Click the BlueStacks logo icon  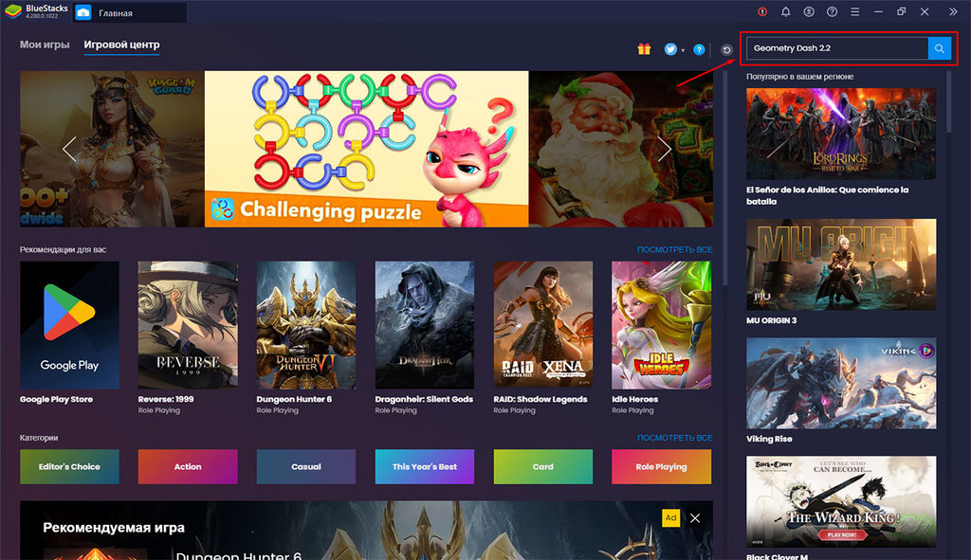(x=13, y=11)
